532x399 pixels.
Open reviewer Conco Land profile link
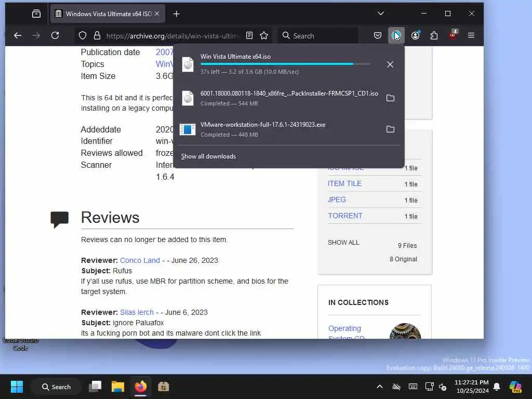tap(140, 260)
